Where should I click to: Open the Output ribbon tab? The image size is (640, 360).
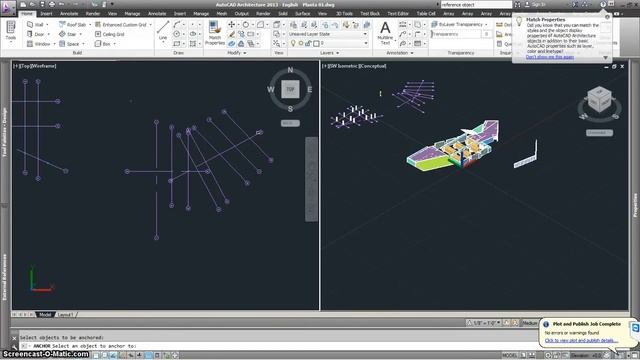[x=242, y=13]
